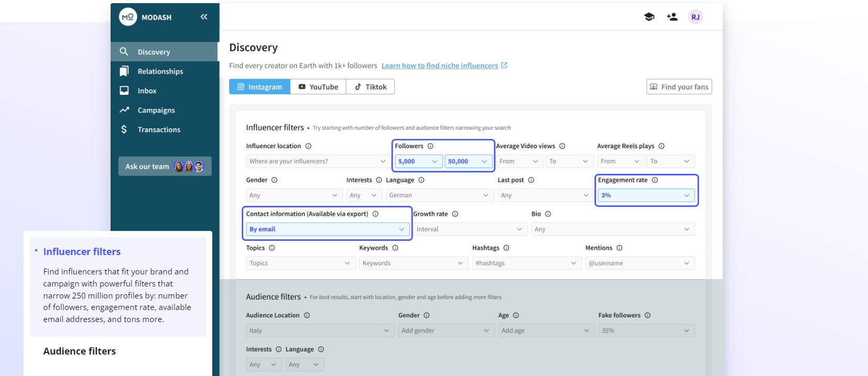This screenshot has width=868, height=376.
Task: Open Followers maximum 50,000 dropdown
Action: [x=468, y=161]
